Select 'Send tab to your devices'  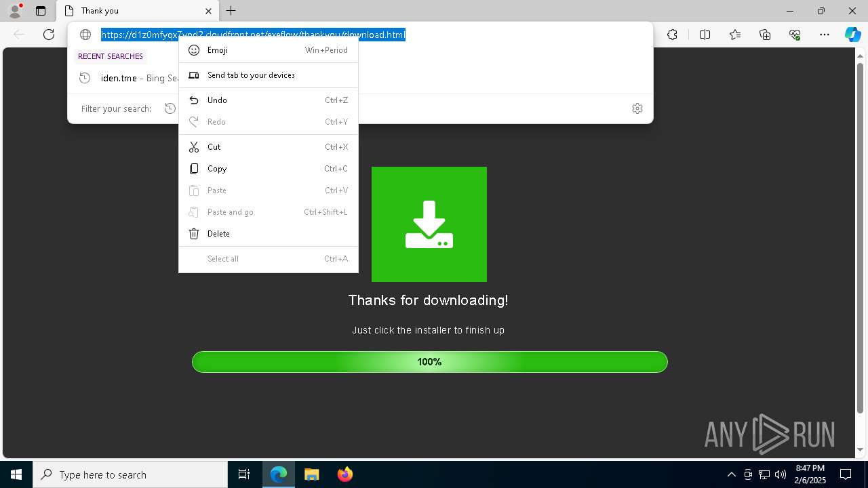[269, 75]
